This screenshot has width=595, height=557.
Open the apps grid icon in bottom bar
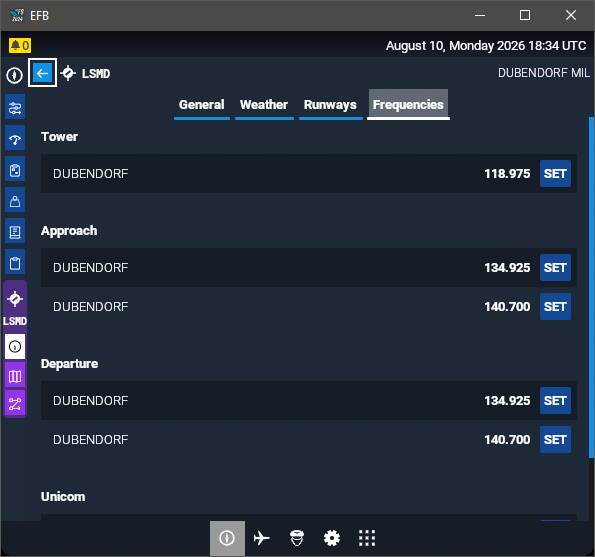(x=367, y=538)
